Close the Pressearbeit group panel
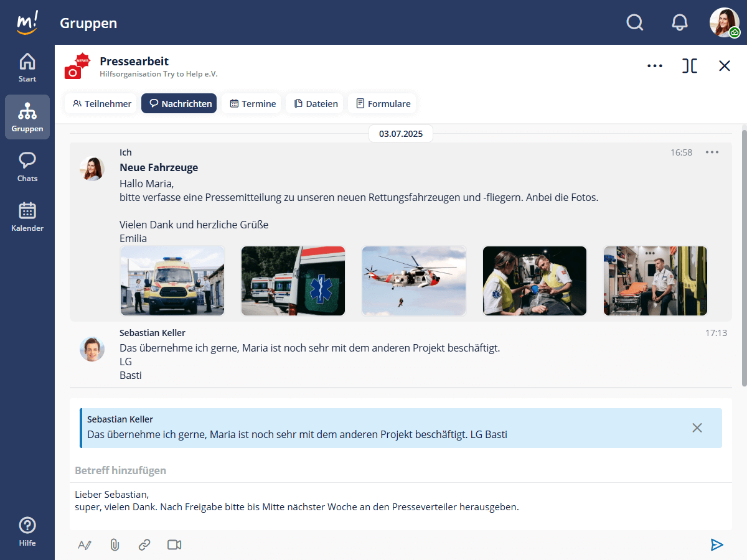 [725, 65]
